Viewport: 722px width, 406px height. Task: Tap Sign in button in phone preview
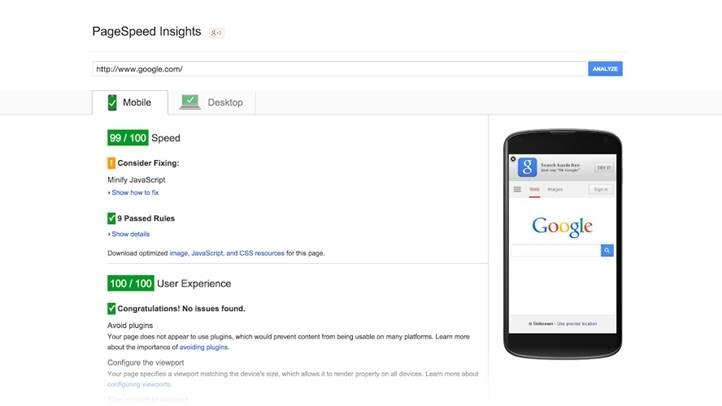pyautogui.click(x=600, y=189)
